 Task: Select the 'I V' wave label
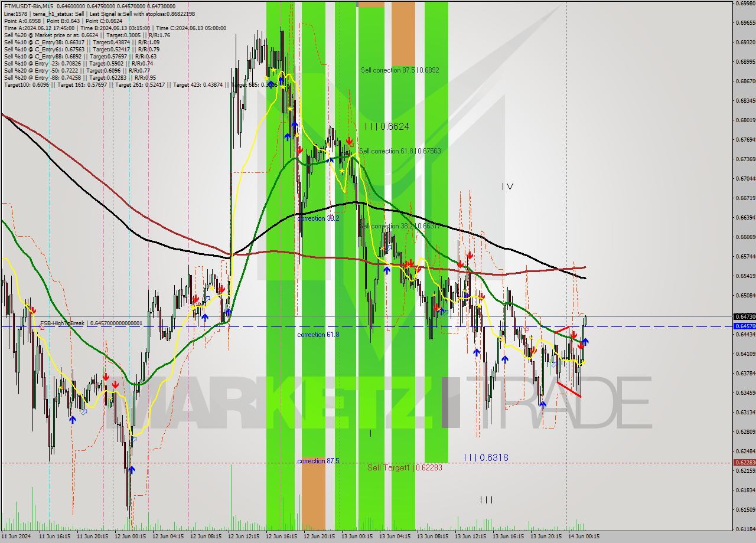coord(507,187)
